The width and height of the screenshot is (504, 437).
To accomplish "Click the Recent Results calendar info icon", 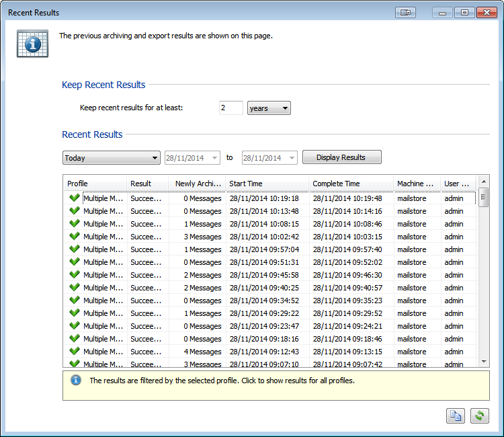I will [32, 44].
